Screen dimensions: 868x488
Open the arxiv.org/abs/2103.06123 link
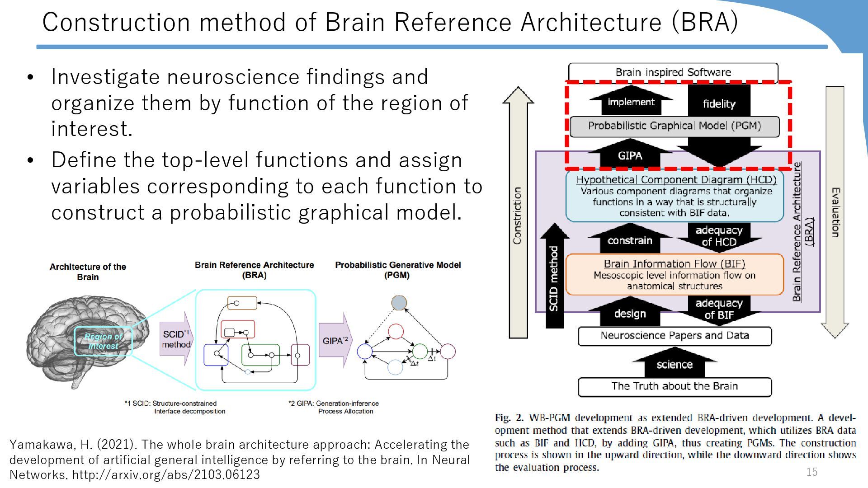[x=166, y=475]
